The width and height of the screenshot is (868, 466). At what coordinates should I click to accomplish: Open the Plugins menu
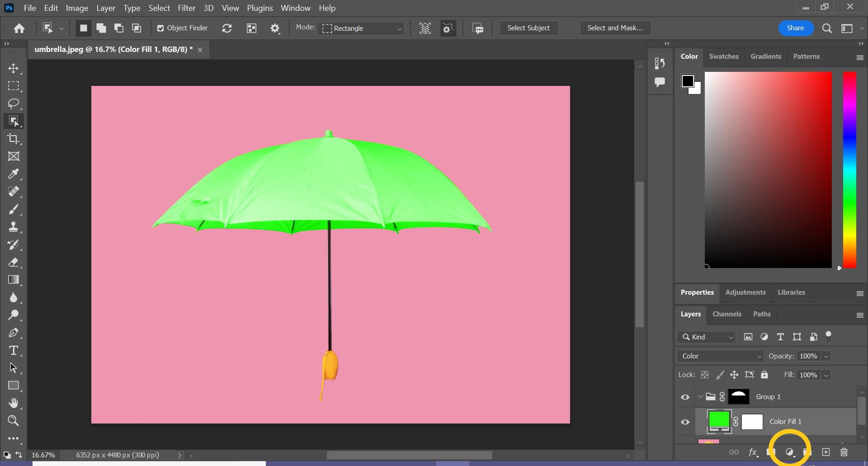coord(260,8)
